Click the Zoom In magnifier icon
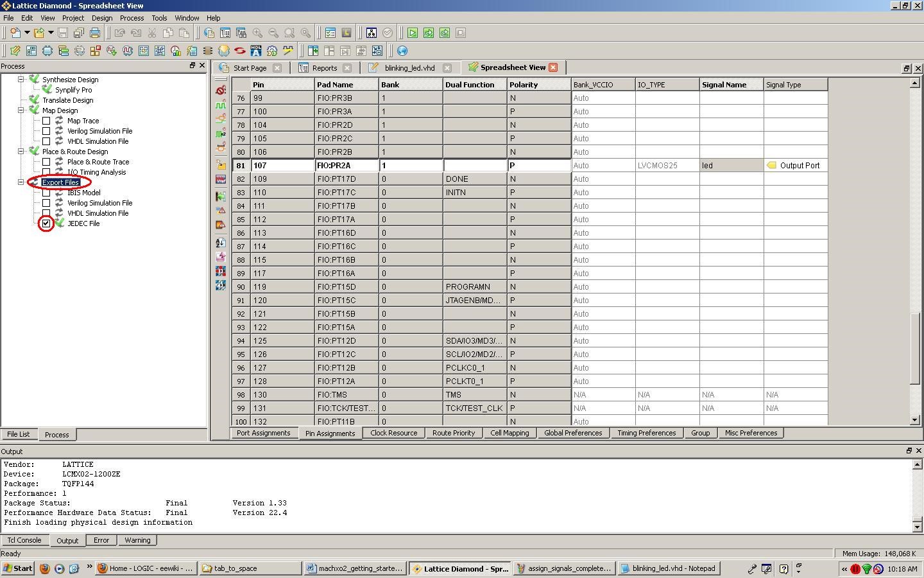 257,33
